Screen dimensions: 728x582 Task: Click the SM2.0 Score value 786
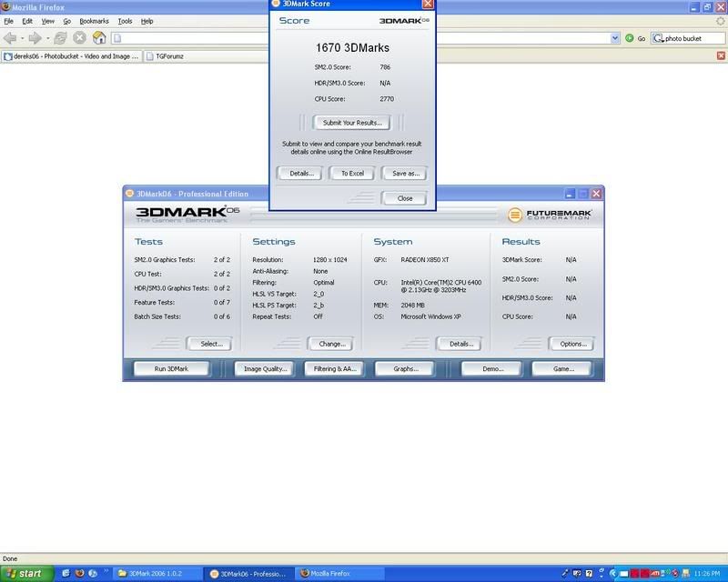385,67
